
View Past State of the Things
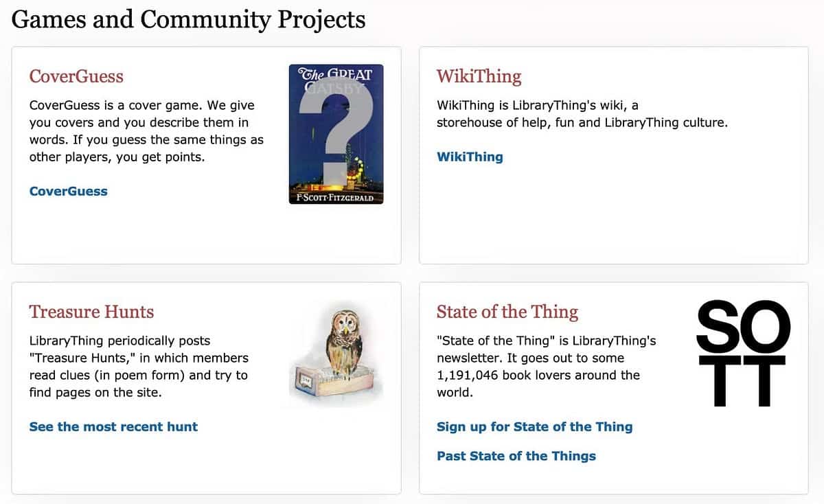[516, 456]
